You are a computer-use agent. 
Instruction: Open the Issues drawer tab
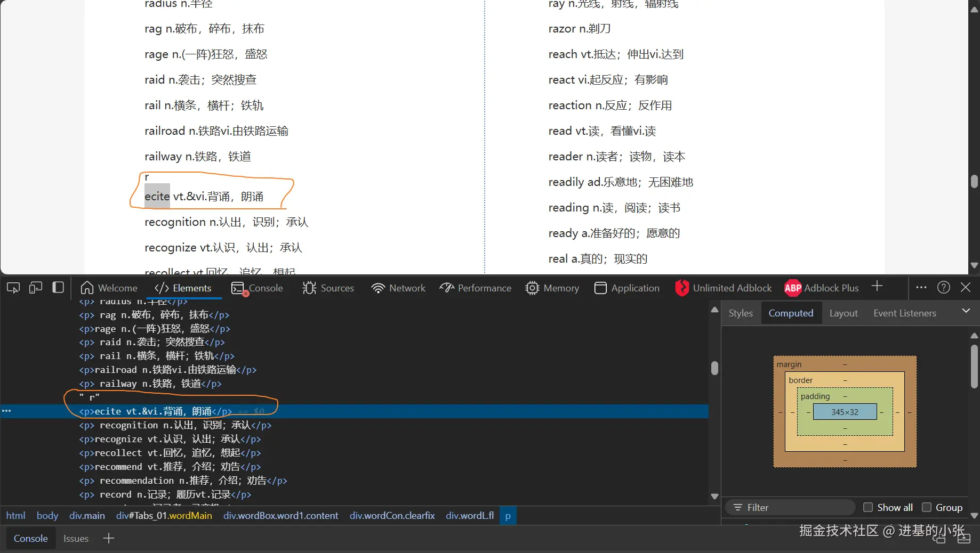point(76,538)
